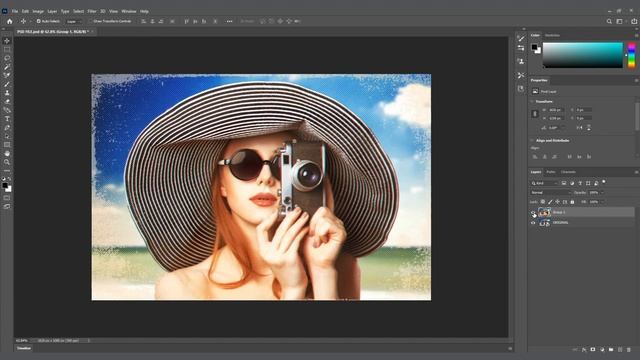The image size is (640, 360).
Task: Open the Color panel flyout menu
Action: pos(636,36)
